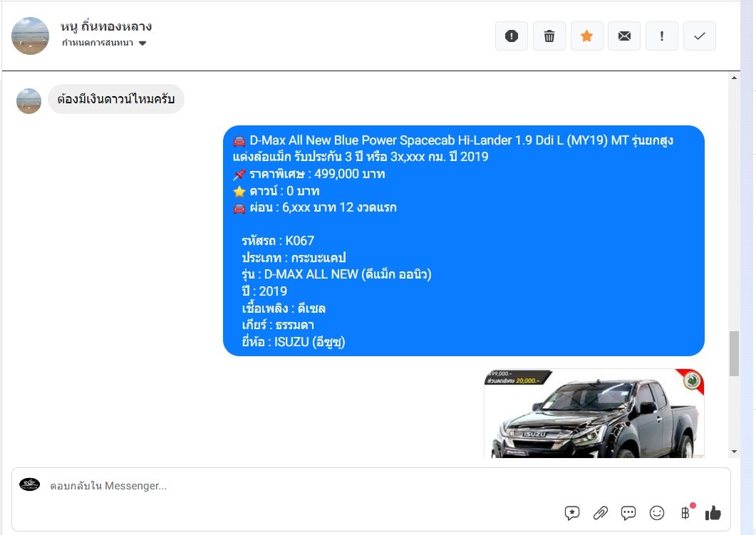The height and width of the screenshot is (535, 756).
Task: Click the รหัสรถ : K067 line
Action: (x=278, y=241)
